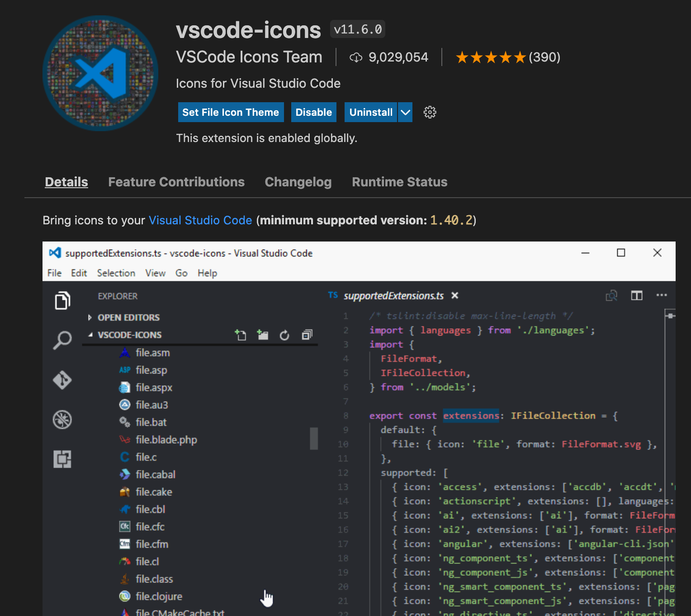Viewport: 691px width, 616px height.
Task: Open the Visual Studio Code link
Action: pyautogui.click(x=200, y=220)
